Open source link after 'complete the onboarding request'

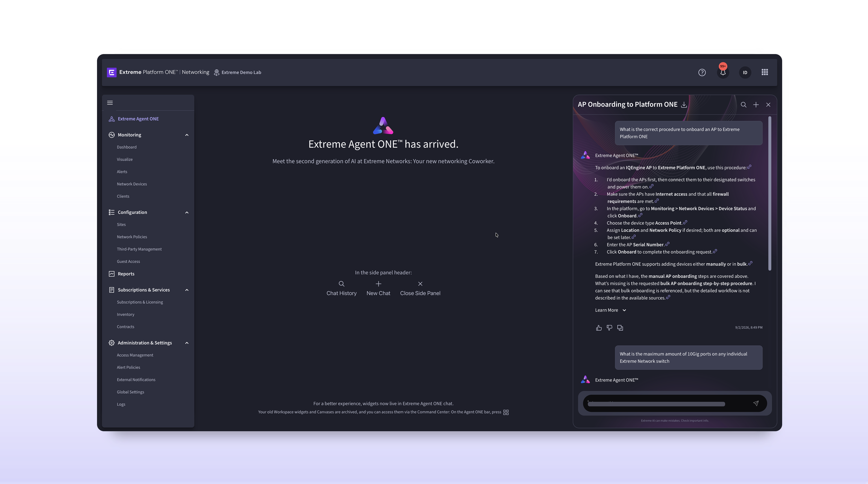(x=715, y=251)
